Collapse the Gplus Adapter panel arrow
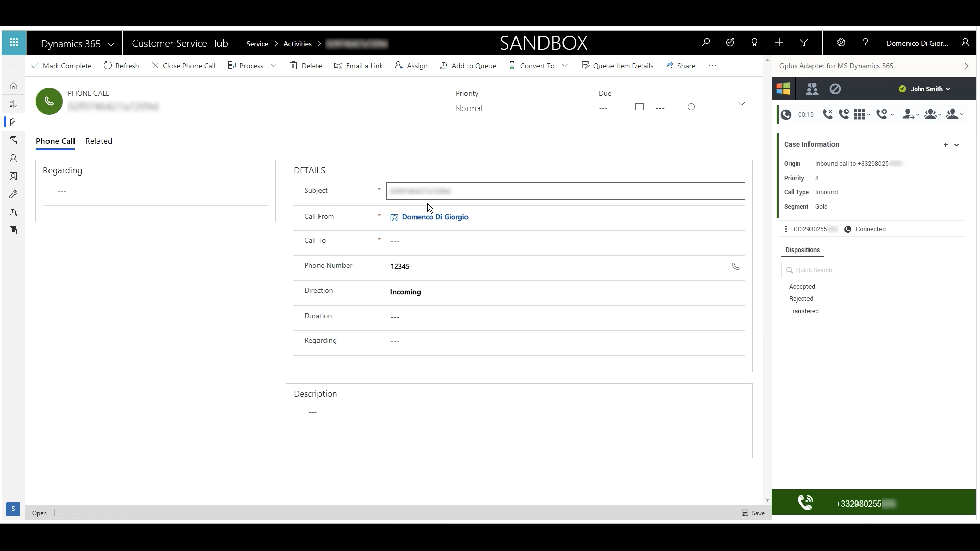Viewport: 980px width, 551px height. pos(966,66)
